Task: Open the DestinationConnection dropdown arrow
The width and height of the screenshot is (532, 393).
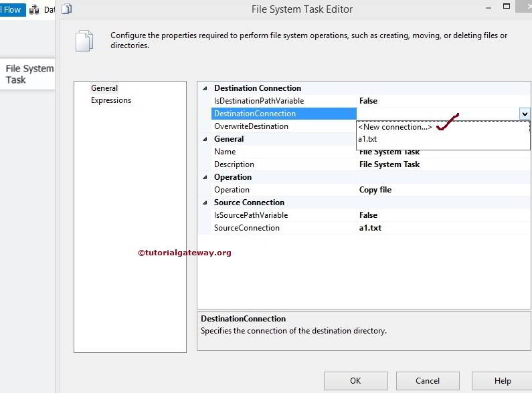Action: [525, 114]
